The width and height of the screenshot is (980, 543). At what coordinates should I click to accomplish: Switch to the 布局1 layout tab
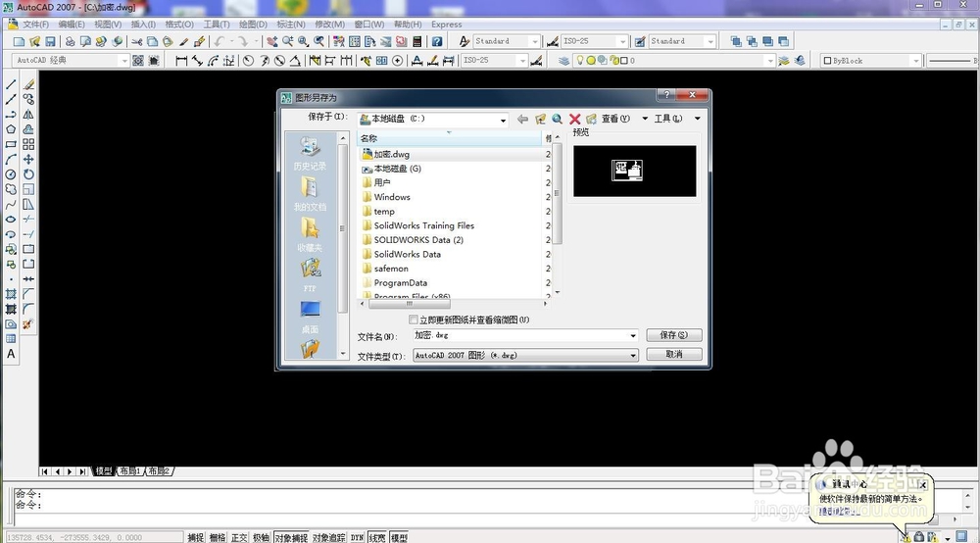pyautogui.click(x=130, y=471)
